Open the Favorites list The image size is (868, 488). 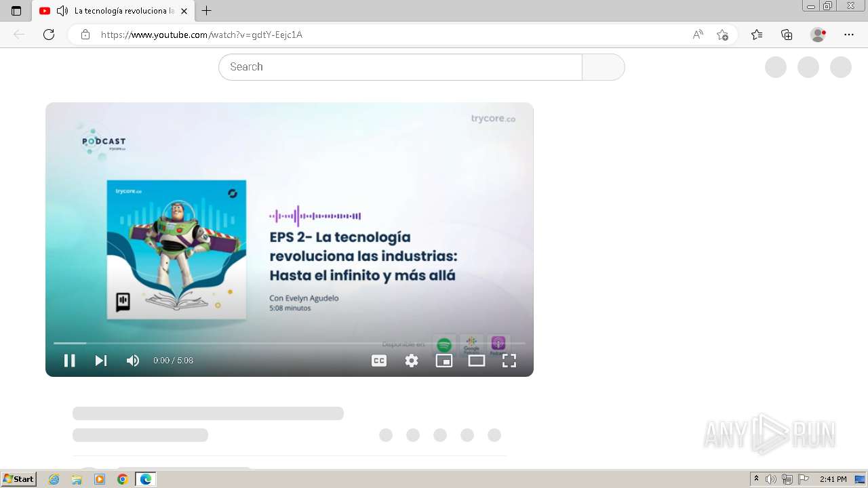tap(757, 35)
